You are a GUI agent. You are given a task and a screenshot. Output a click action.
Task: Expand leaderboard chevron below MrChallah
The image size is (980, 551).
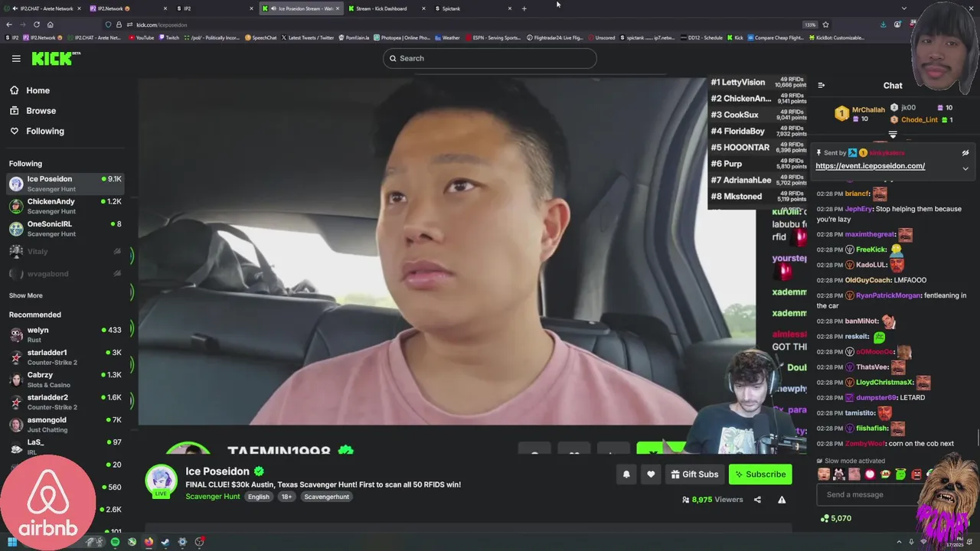893,134
